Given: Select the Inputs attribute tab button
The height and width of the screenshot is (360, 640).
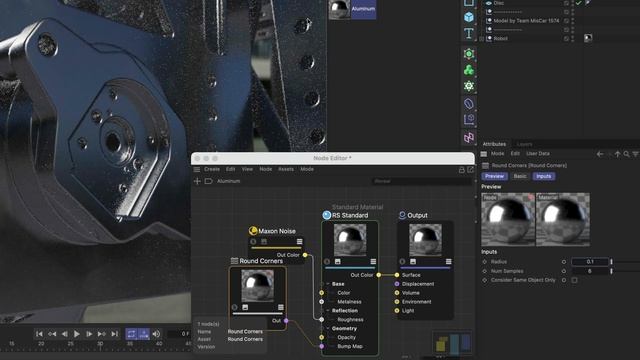Looking at the screenshot, I should coord(544,176).
